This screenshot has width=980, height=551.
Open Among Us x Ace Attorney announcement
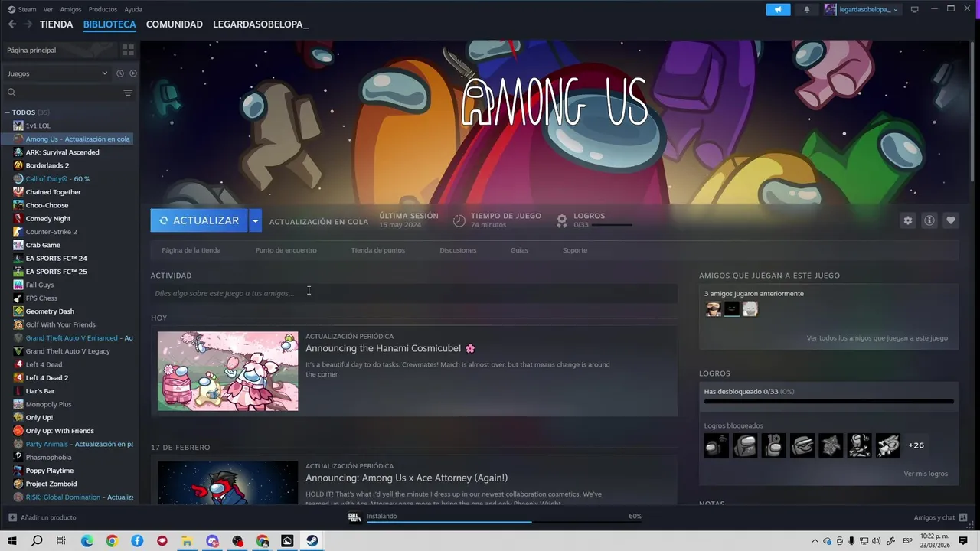point(407,478)
